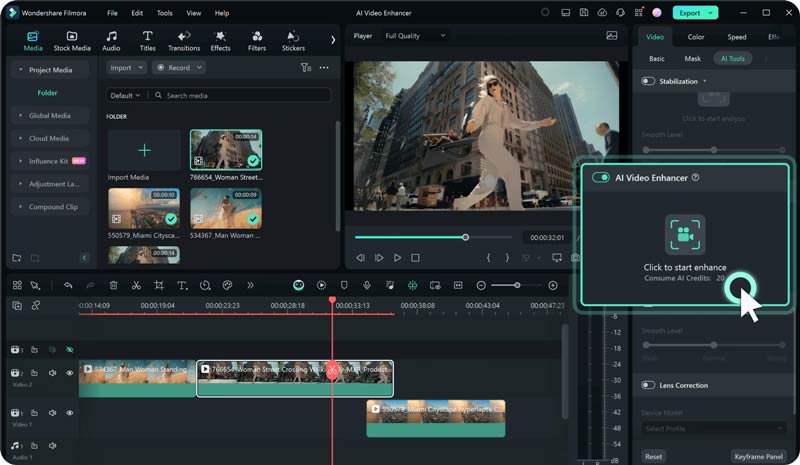Zoom in the timeline with plus icon

553,285
